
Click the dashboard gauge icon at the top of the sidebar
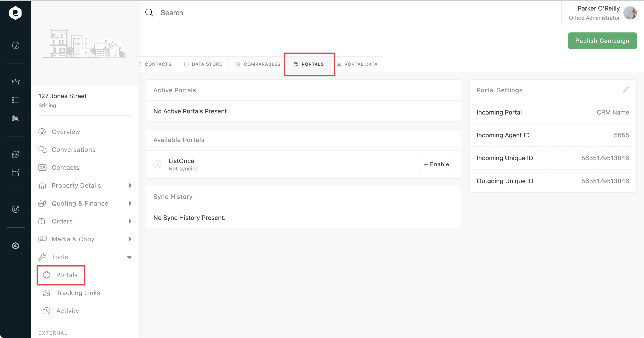(15, 45)
